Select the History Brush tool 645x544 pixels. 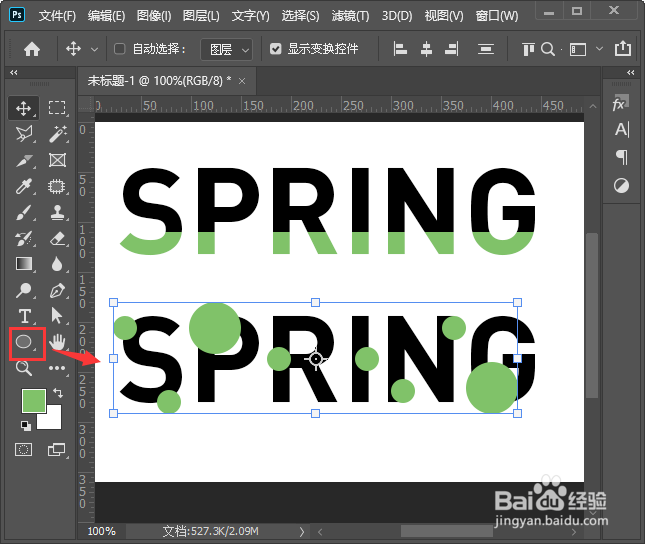(23, 238)
